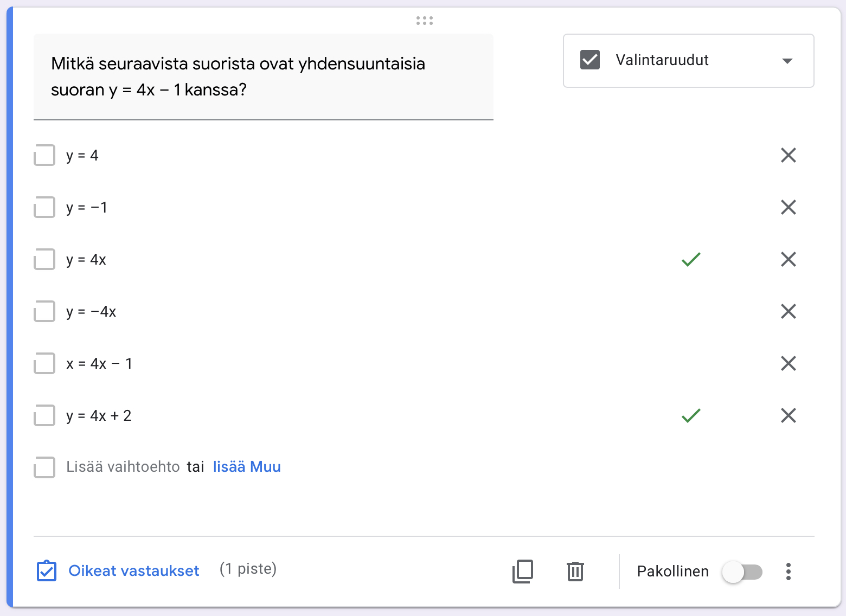This screenshot has height=616, width=846.
Task: Remove the option y = 4
Action: [x=788, y=156]
